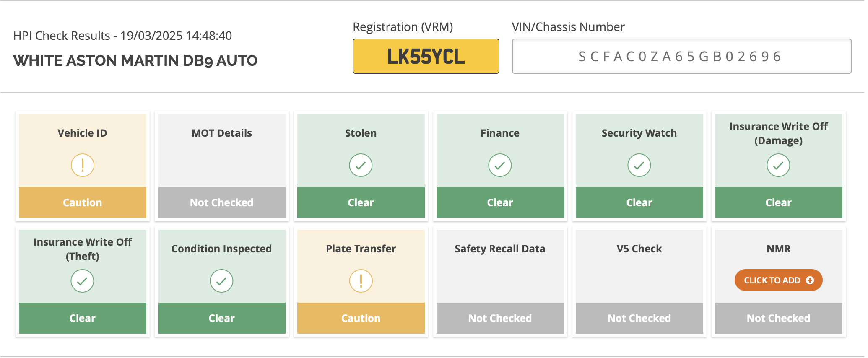Click Insurance Write Off (Damage) title

[x=779, y=133]
